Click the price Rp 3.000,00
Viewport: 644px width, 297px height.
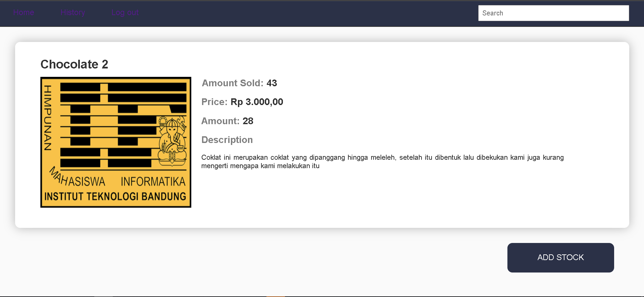[257, 102]
